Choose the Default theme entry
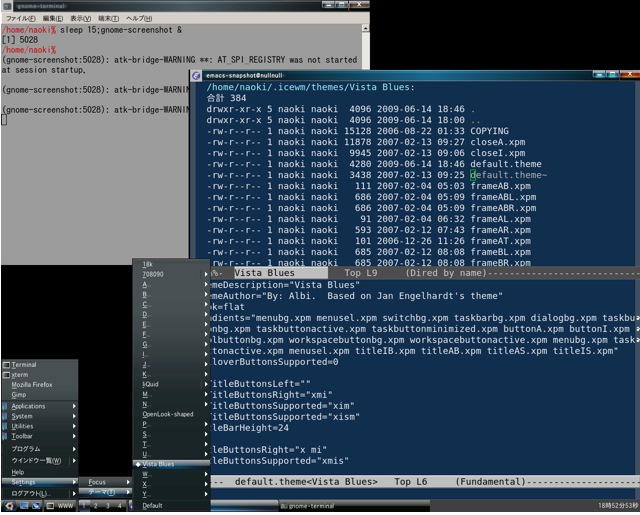The image size is (640, 515). 152,505
